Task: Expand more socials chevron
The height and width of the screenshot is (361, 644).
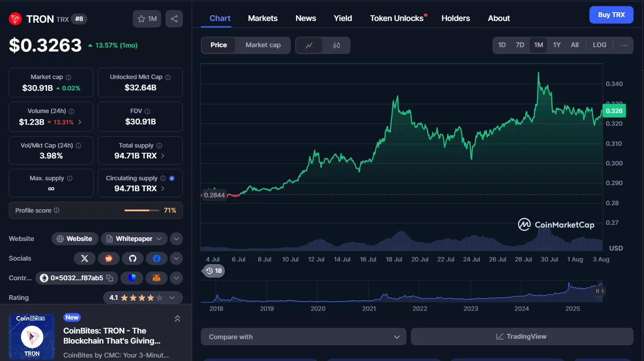Action: (x=176, y=258)
